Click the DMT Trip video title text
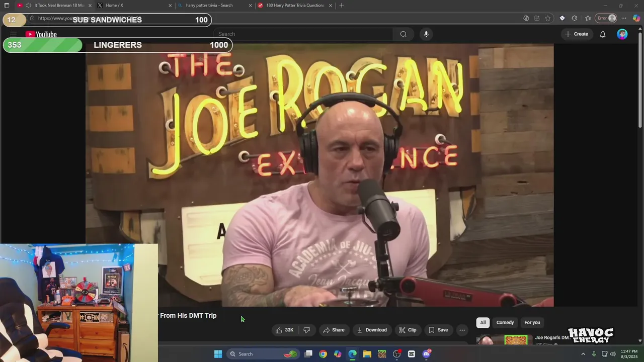Viewport: 644px width, 362px height. tap(187, 315)
